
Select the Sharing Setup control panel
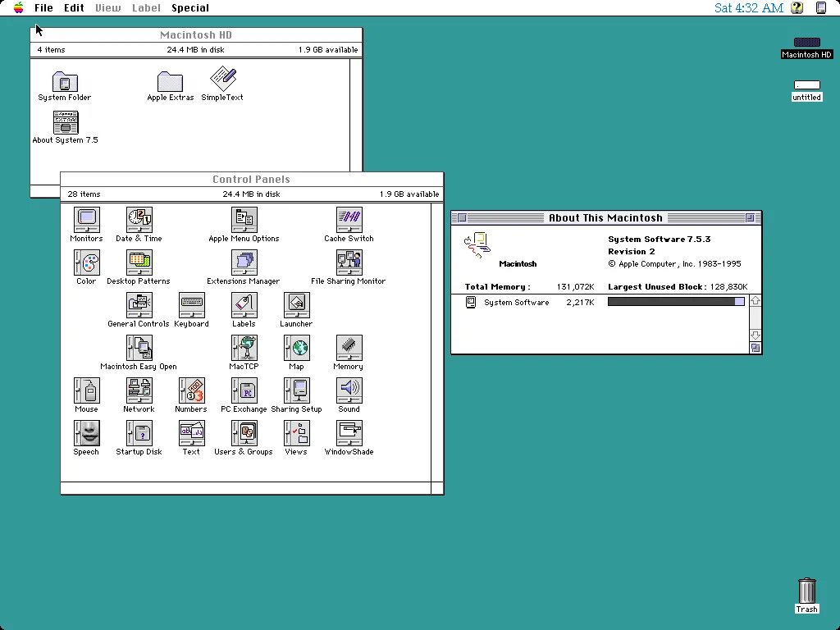[296, 390]
